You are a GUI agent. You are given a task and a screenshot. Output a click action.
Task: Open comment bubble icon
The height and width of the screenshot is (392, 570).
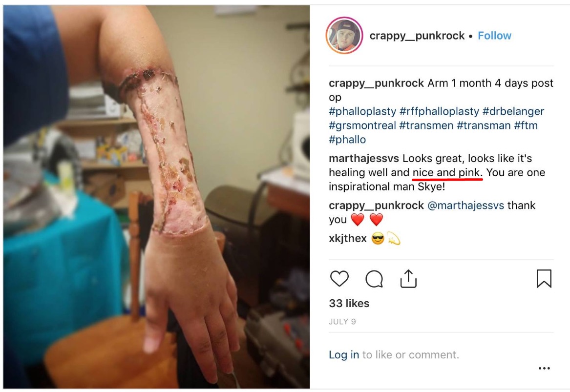point(374,279)
